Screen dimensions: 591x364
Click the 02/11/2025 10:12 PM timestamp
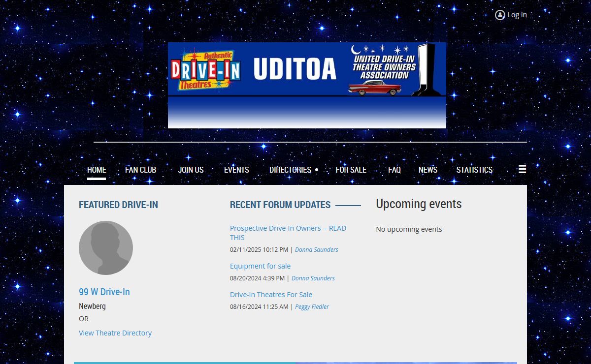click(x=259, y=250)
